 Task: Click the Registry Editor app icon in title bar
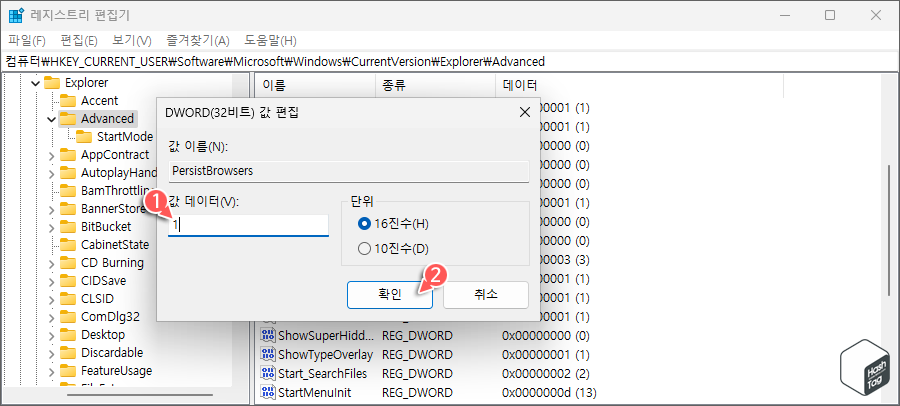coord(15,16)
